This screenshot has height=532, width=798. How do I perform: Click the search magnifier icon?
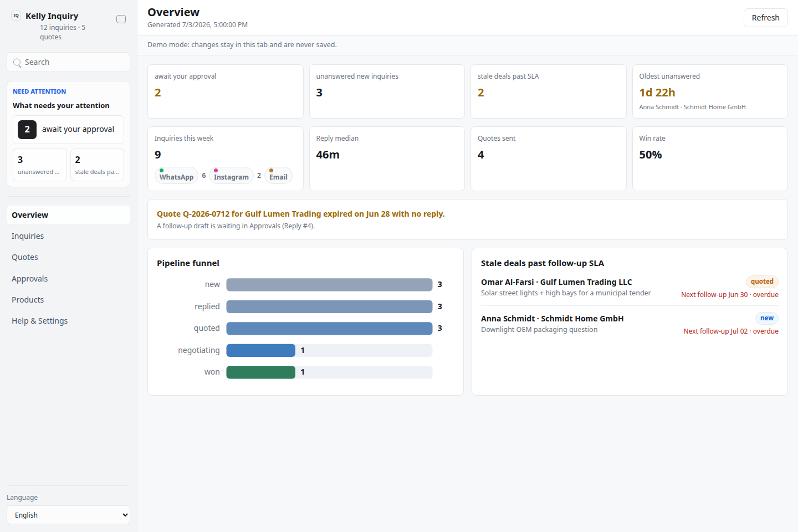pyautogui.click(x=18, y=63)
